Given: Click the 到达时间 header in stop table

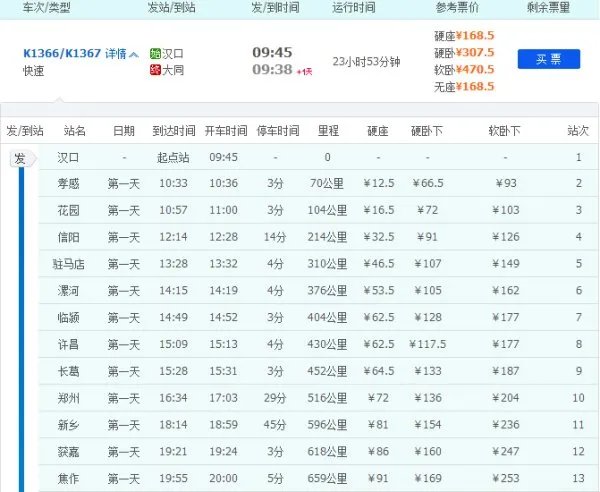Looking at the screenshot, I should (x=174, y=131).
